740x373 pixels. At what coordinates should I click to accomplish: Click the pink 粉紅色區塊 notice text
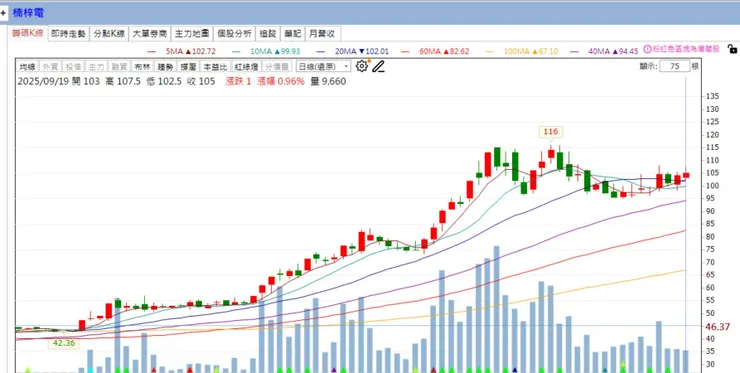[685, 49]
